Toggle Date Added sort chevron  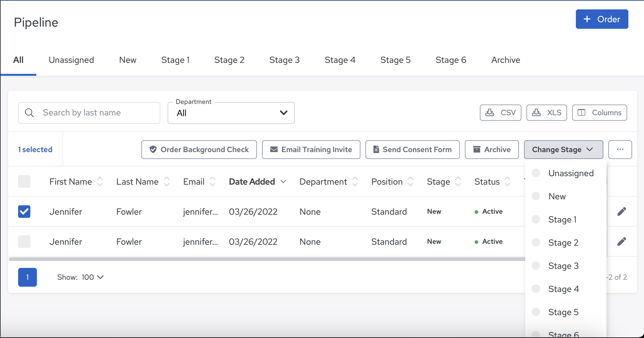(283, 182)
